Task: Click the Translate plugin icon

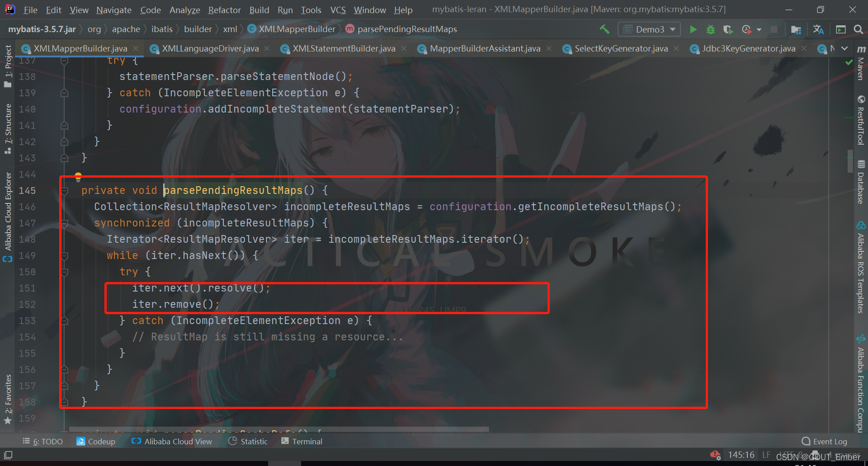Action: [818, 29]
